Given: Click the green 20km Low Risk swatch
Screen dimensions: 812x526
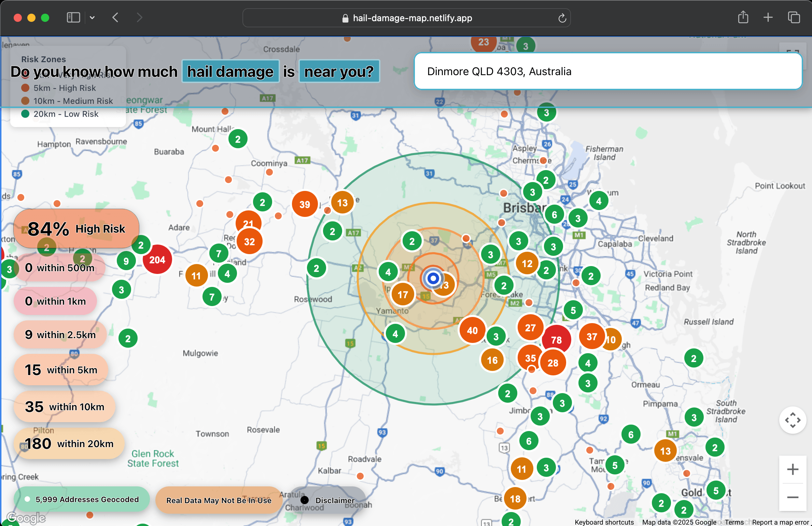Looking at the screenshot, I should click(25, 114).
